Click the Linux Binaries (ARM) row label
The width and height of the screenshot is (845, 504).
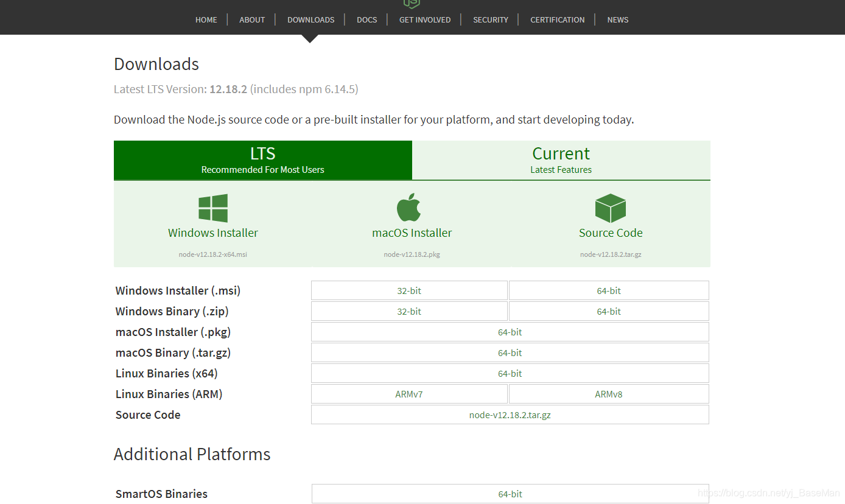[x=169, y=394]
